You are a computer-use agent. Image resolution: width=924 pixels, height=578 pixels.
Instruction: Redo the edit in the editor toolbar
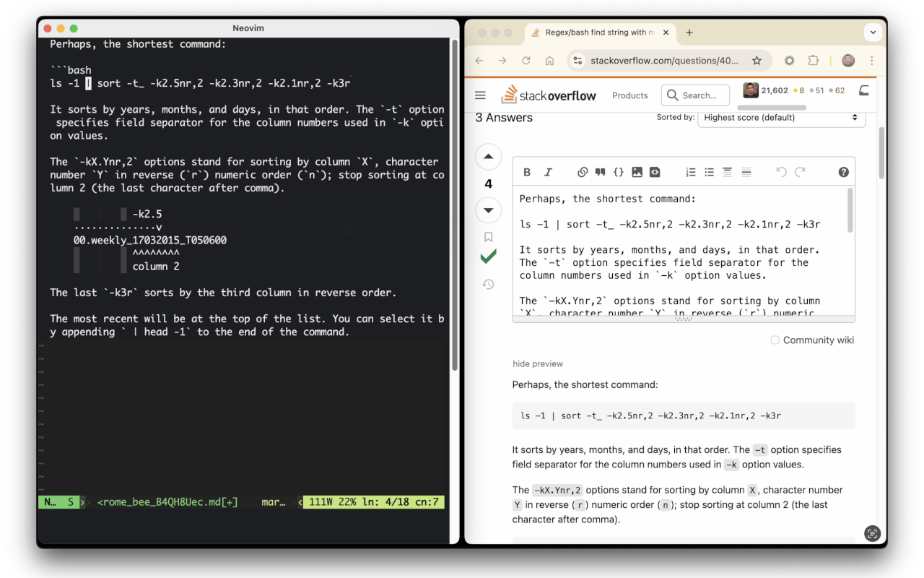800,172
